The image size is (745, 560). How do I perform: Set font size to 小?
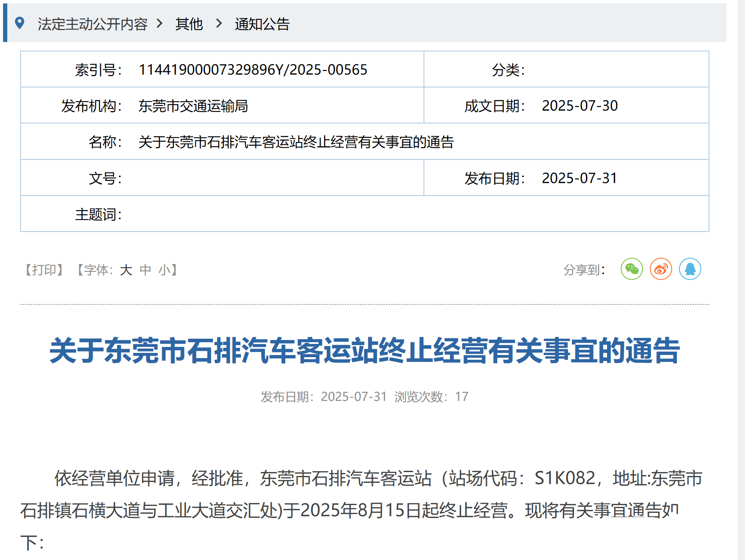coord(165,270)
